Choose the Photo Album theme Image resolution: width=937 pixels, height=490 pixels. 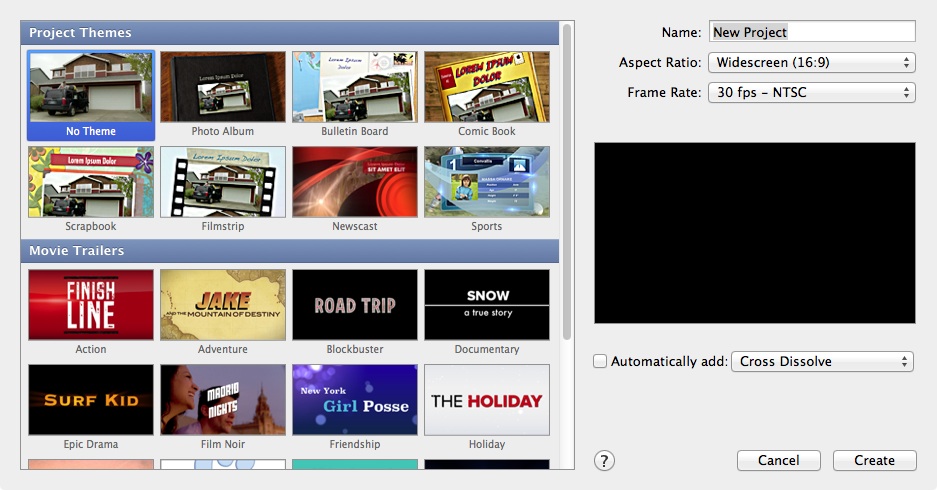tap(223, 87)
